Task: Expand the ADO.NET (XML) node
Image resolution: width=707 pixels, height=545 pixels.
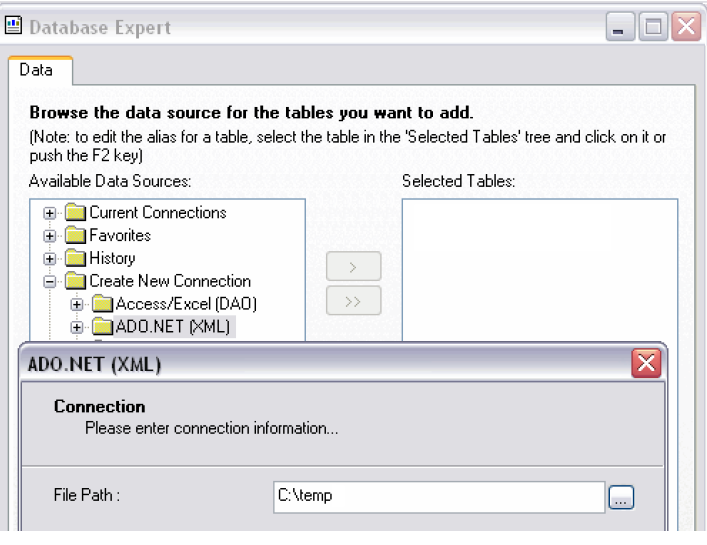Action: (x=76, y=327)
